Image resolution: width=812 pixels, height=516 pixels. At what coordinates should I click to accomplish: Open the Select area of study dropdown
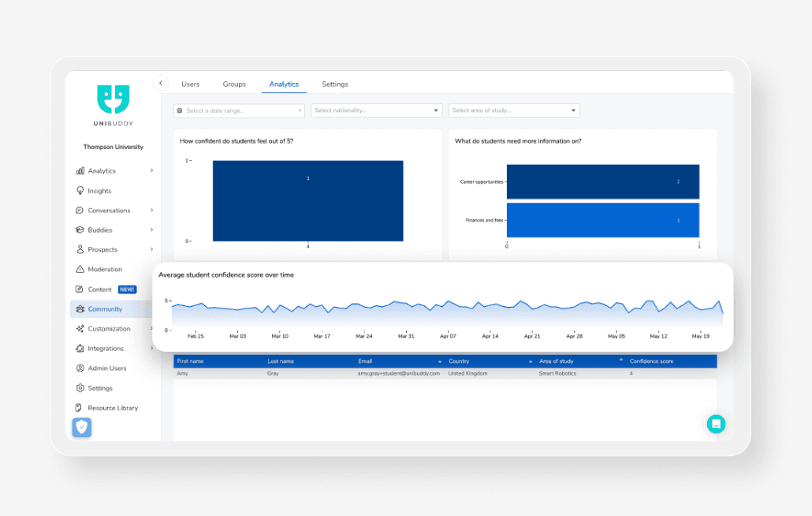[x=514, y=110]
